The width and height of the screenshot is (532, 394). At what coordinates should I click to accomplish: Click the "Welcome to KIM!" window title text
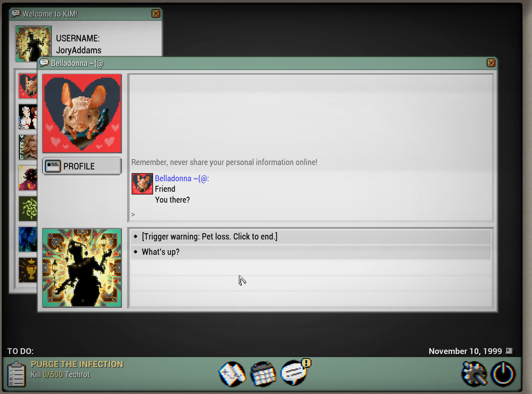pyautogui.click(x=50, y=14)
